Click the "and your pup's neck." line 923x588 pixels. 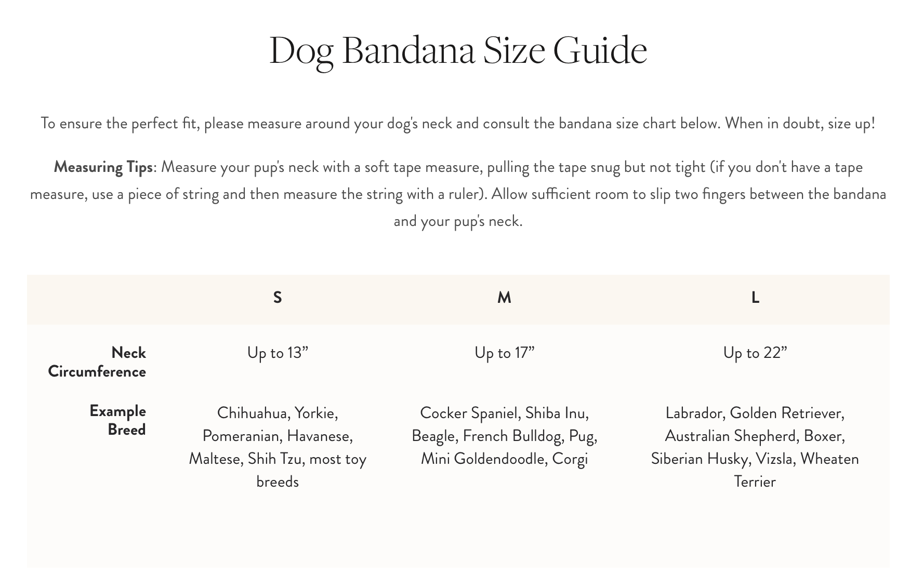458,221
